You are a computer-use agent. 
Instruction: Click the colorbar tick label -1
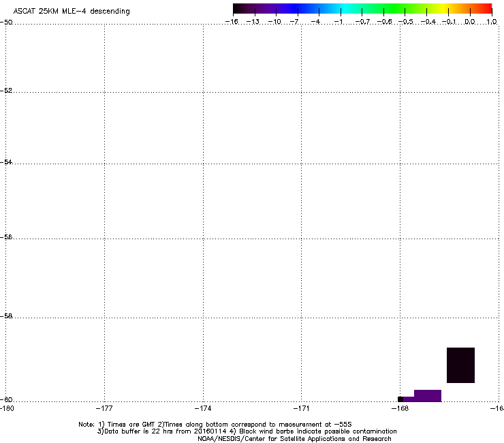click(338, 22)
